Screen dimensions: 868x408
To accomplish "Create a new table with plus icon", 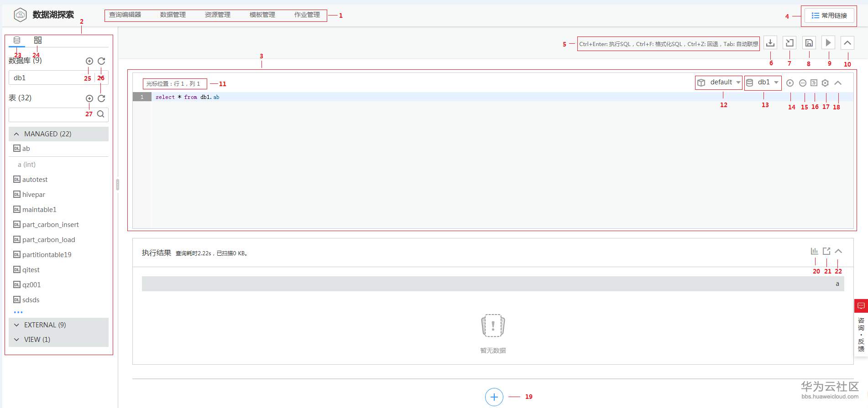I will 89,98.
